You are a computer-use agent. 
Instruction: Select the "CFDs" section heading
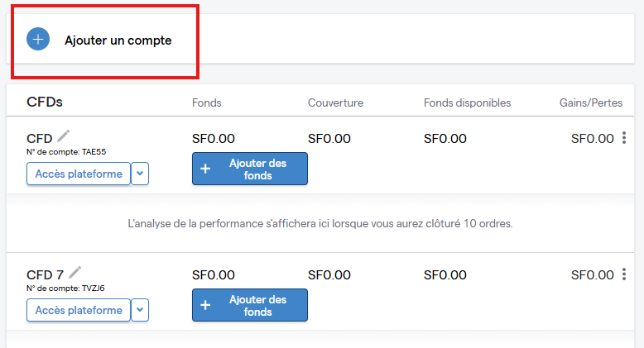pyautogui.click(x=45, y=102)
